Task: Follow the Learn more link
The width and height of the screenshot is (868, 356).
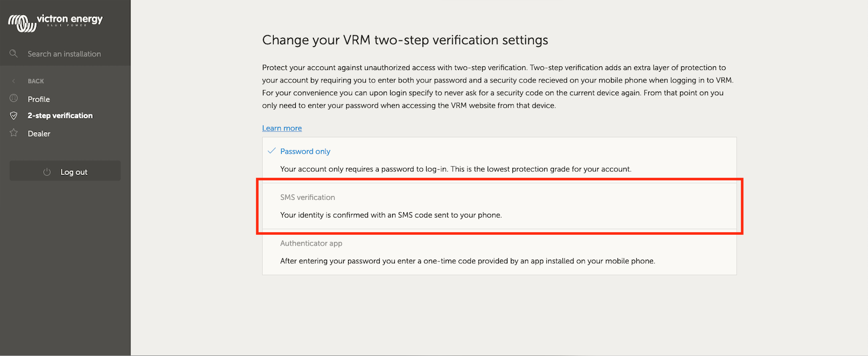Action: click(x=282, y=128)
